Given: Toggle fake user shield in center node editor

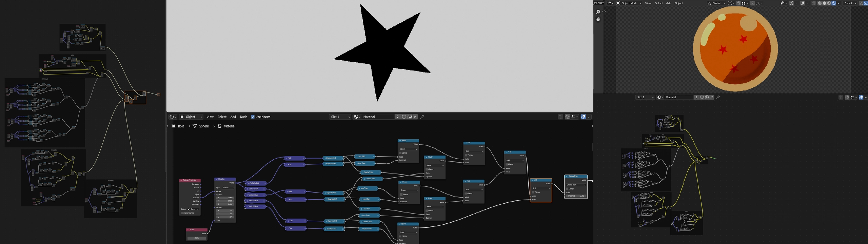Looking at the screenshot, I should pyautogui.click(x=404, y=117).
